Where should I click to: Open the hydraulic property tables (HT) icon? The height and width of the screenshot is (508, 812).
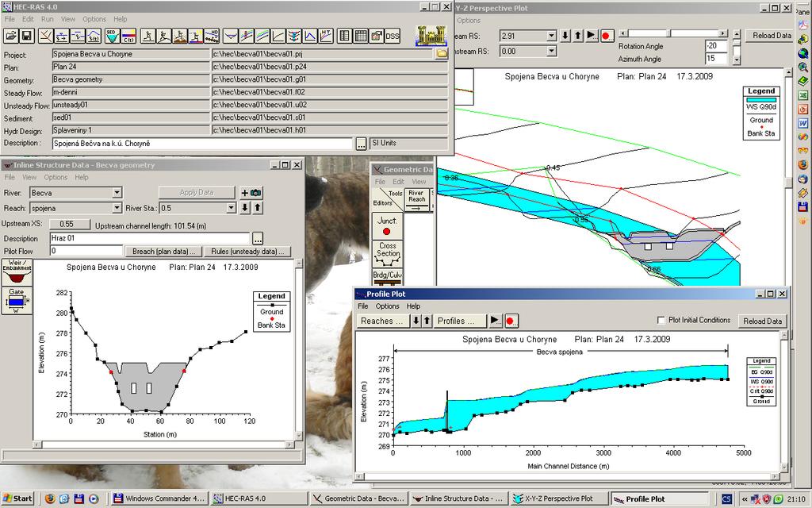point(326,36)
